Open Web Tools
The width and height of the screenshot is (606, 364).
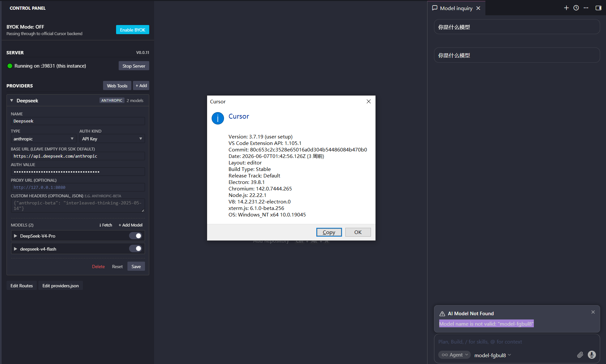click(117, 86)
